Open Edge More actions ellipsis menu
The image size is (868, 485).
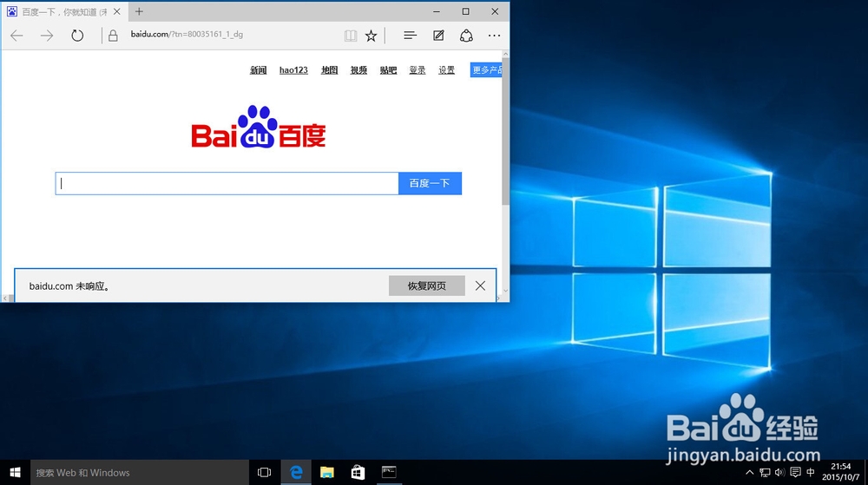[x=495, y=36]
